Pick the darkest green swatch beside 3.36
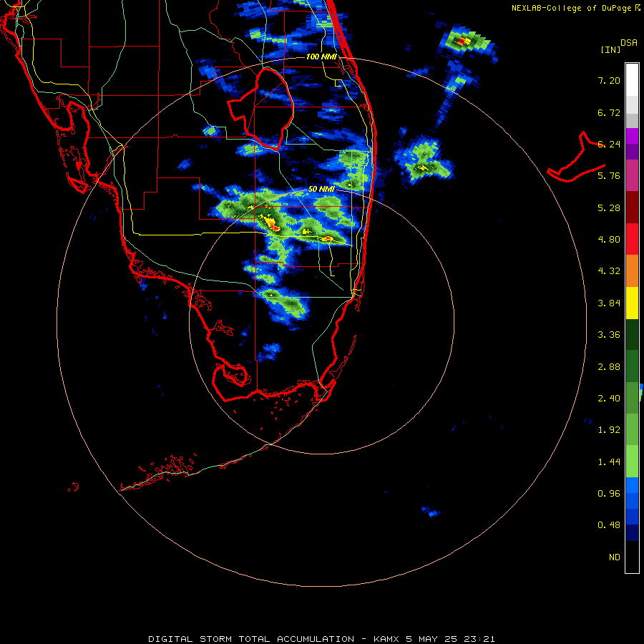This screenshot has width=644, height=644. (x=632, y=335)
